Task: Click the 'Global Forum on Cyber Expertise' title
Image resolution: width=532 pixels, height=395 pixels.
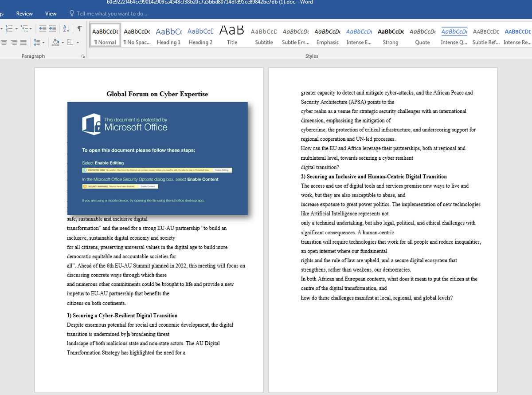Action: tap(157, 94)
